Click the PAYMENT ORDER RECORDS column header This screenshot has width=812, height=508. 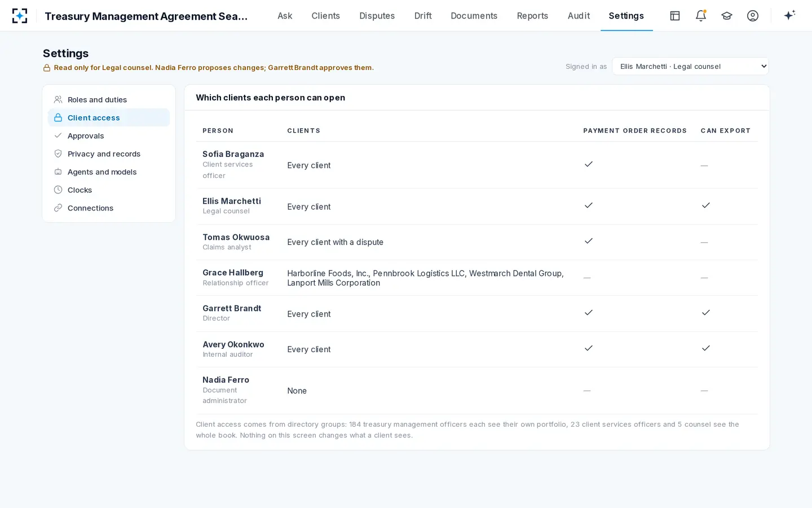pos(635,130)
